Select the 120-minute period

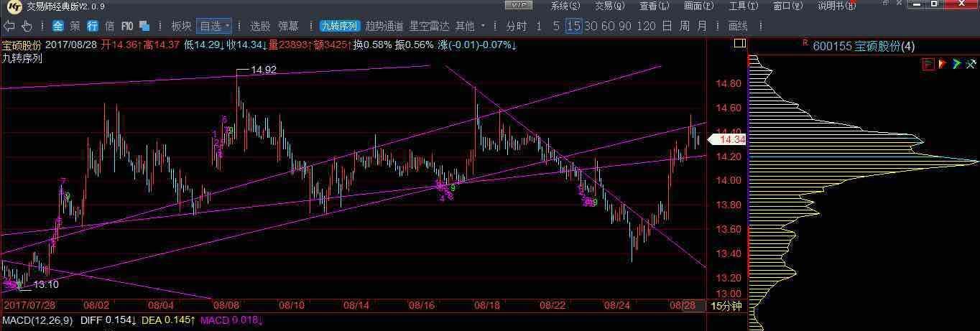tap(646, 26)
